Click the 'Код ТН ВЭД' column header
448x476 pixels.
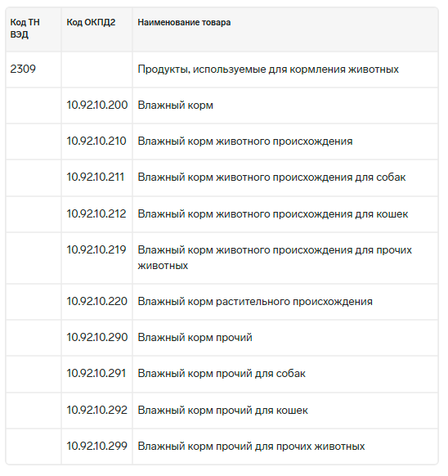[25, 29]
